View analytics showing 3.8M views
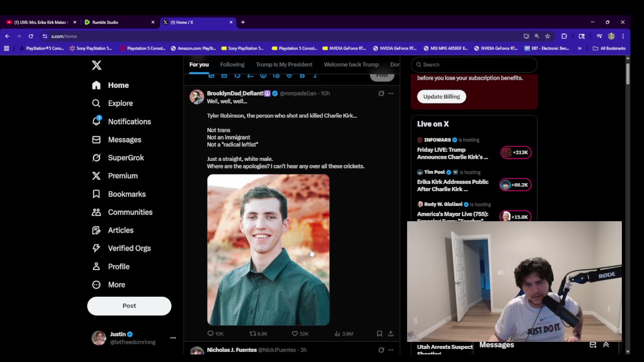This screenshot has height=362, width=644. point(344,333)
